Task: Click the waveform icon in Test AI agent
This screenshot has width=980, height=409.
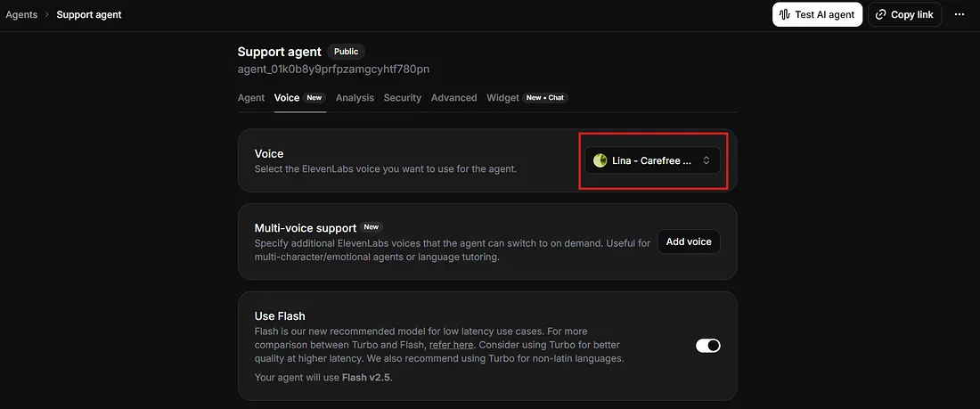Action: 785,14
